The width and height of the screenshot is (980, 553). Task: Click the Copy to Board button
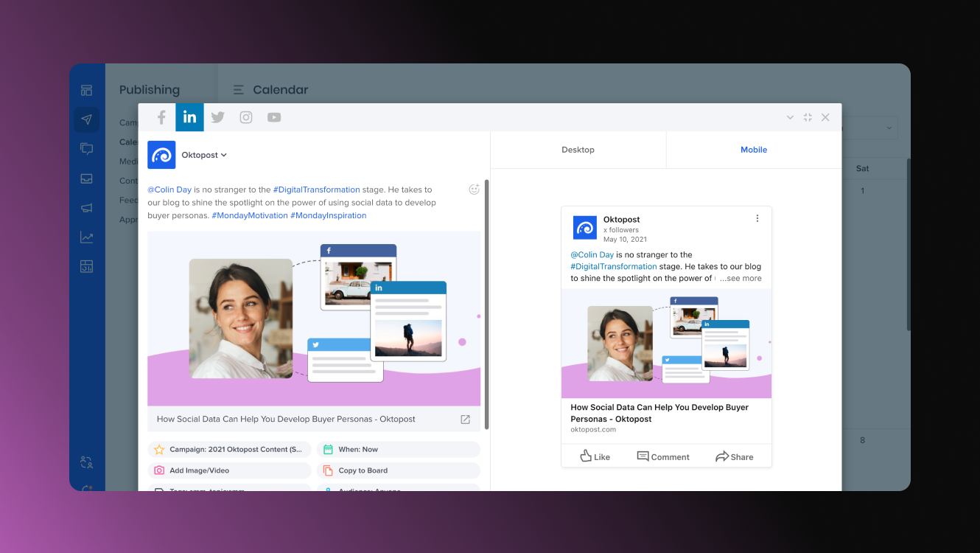[x=399, y=470]
